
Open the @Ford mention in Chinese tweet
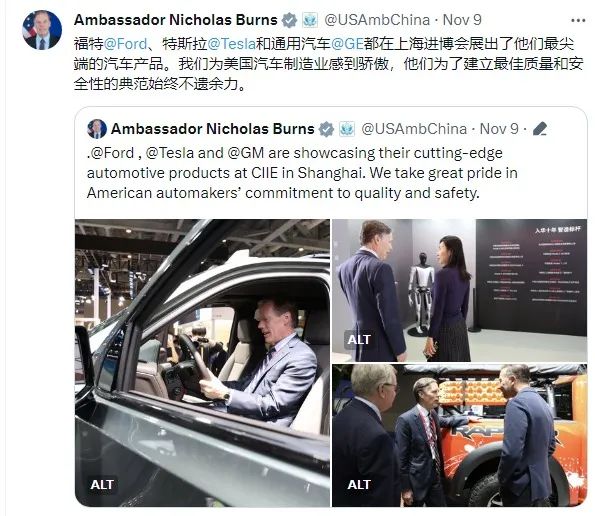125,44
